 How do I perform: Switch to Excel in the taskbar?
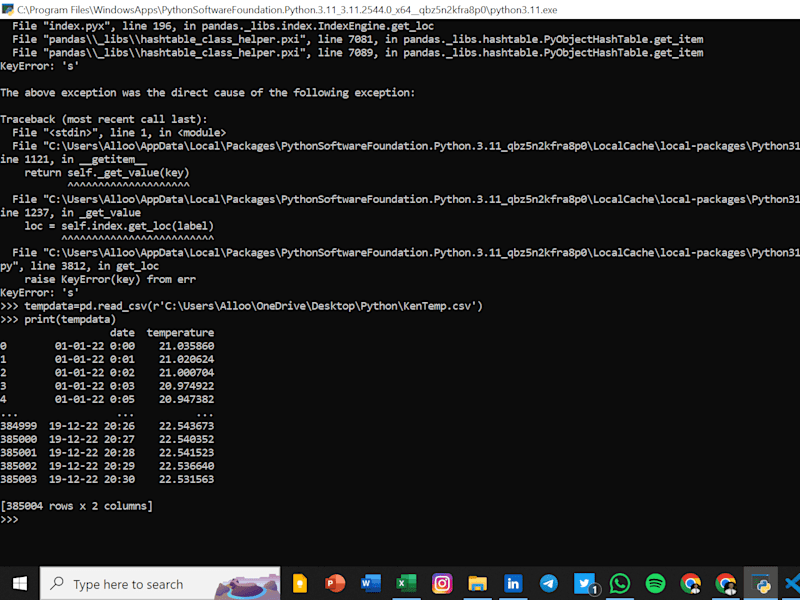(x=406, y=583)
